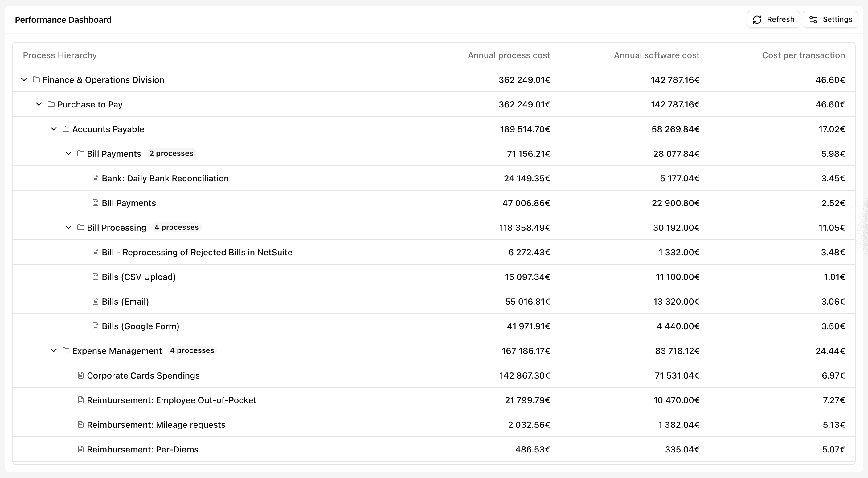
Task: Click the document icon beside Corporate Cards Spendings
Action: (x=80, y=375)
